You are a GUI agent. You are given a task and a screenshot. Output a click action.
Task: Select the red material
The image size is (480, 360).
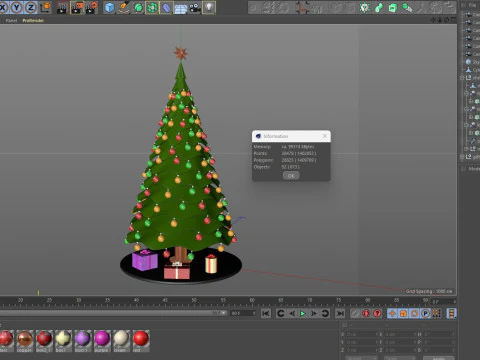pyautogui.click(x=141, y=341)
